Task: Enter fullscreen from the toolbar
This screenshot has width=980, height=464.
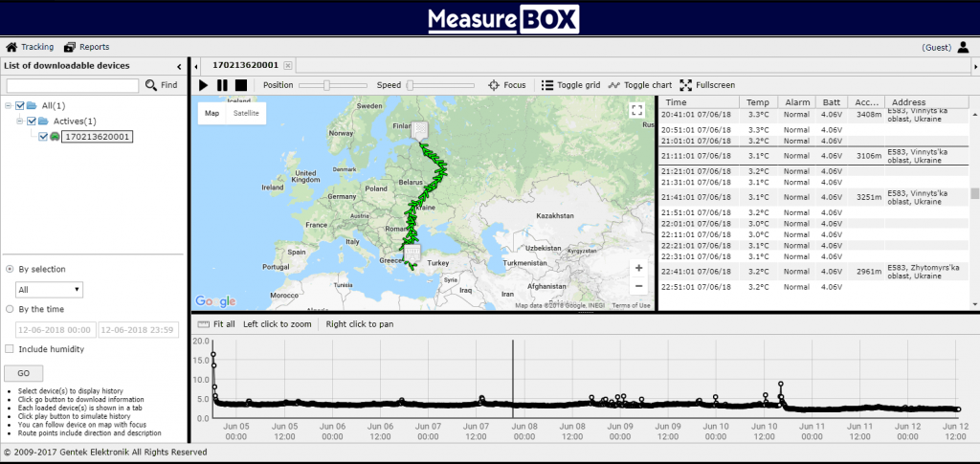Action: [x=706, y=85]
